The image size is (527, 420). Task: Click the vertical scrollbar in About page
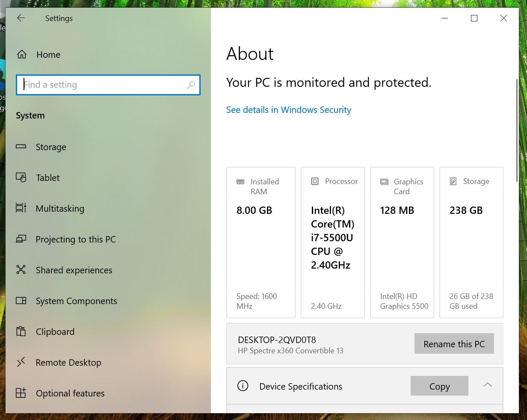point(517,130)
